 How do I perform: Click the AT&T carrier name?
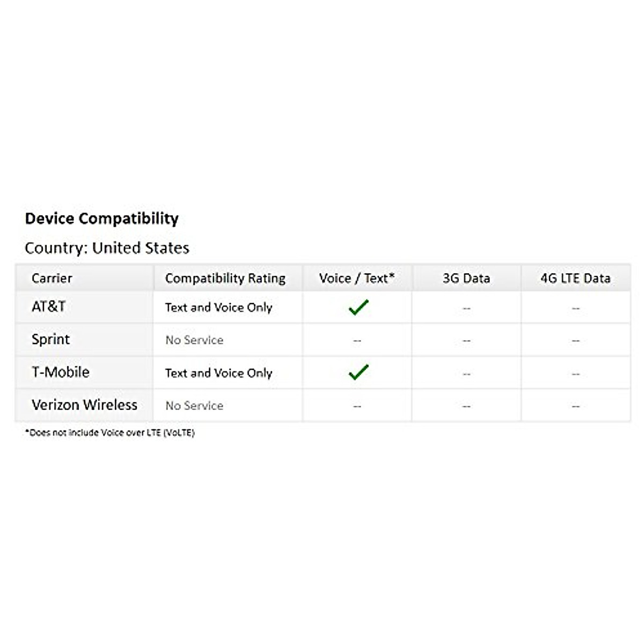click(x=48, y=306)
